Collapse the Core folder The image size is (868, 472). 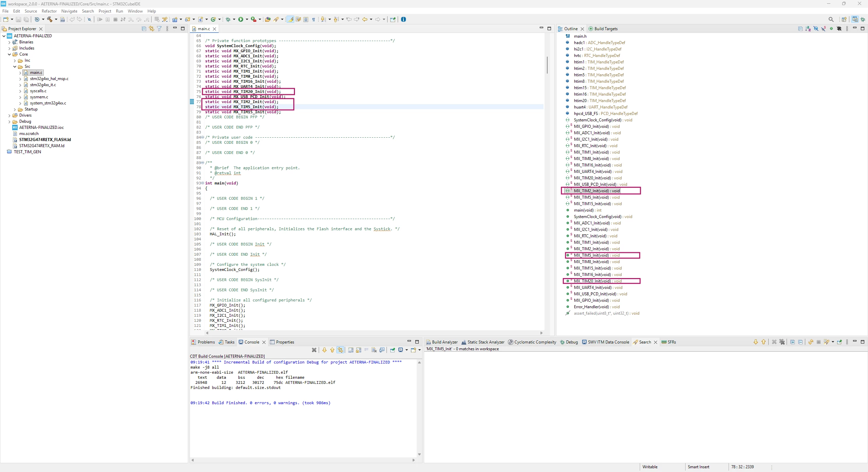[9, 54]
